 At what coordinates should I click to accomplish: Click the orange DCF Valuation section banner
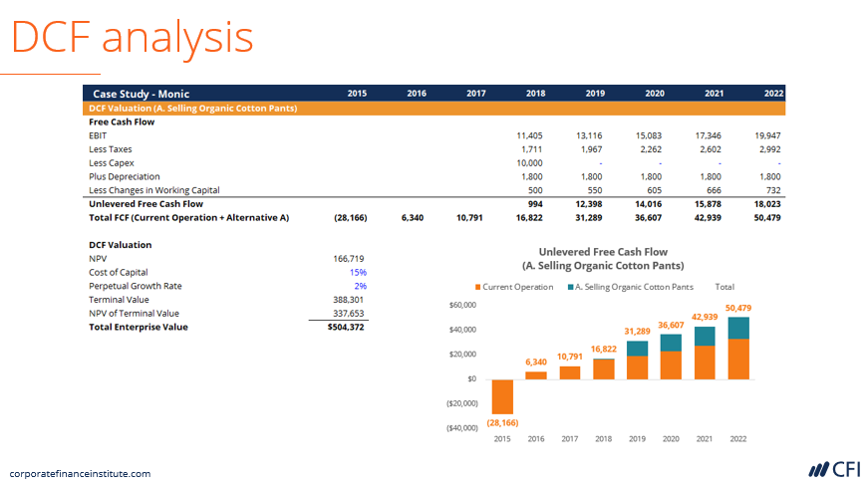[x=193, y=108]
